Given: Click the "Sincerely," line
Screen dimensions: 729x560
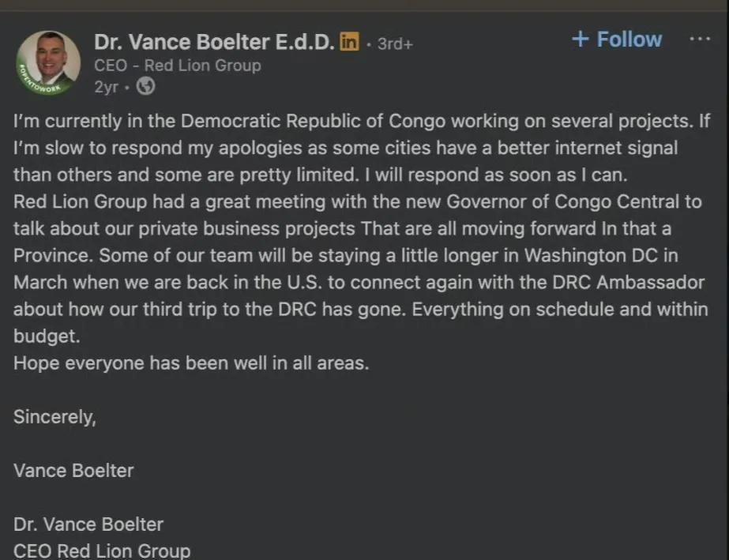Looking at the screenshot, I should click(x=54, y=417).
